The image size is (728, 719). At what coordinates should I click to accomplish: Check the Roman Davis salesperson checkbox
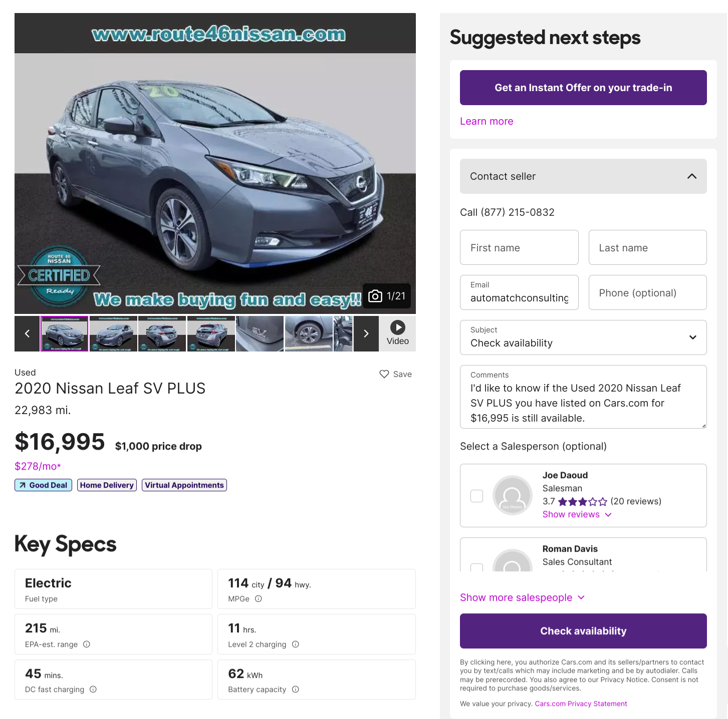477,567
